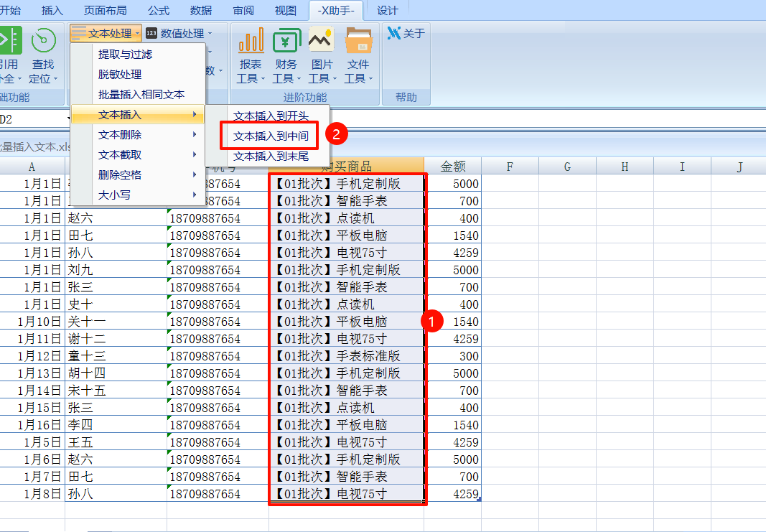The width and height of the screenshot is (766, 532).
Task: Switch to the 审阅 ribbon tab
Action: click(x=243, y=10)
